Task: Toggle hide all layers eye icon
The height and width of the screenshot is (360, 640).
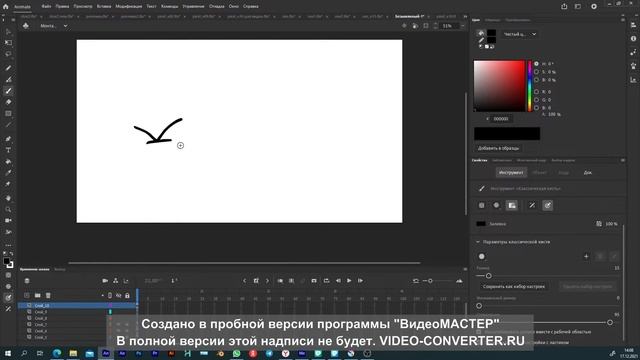Action: pos(118,295)
